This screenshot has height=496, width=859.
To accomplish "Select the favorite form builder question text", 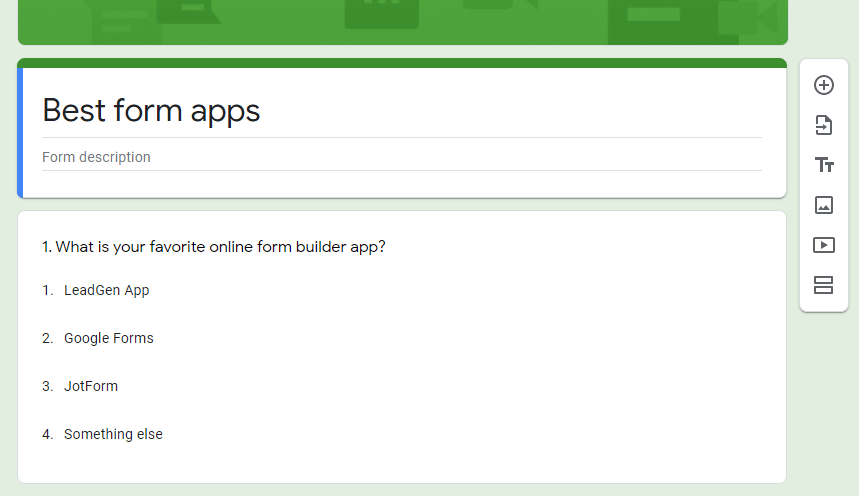I will click(214, 247).
